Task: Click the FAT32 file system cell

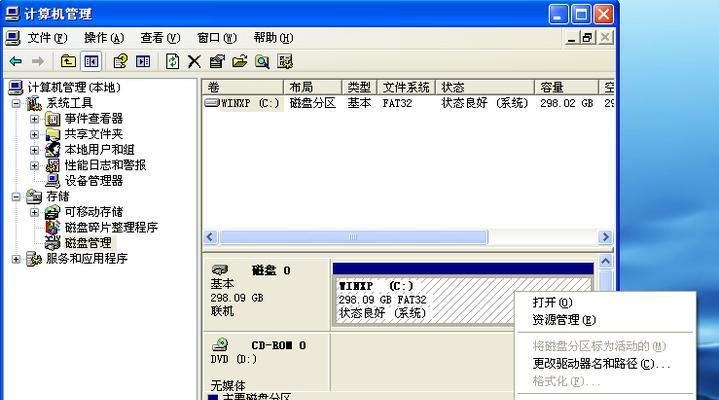Action: tap(397, 103)
